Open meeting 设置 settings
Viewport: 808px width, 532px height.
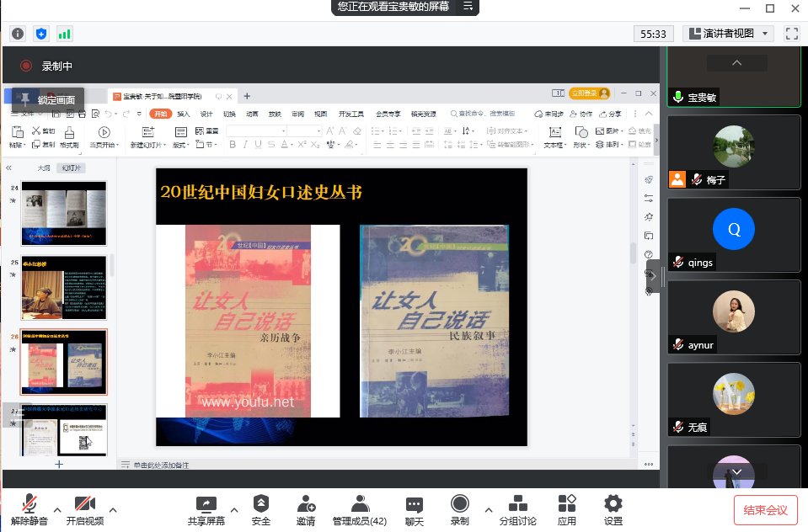tap(613, 510)
